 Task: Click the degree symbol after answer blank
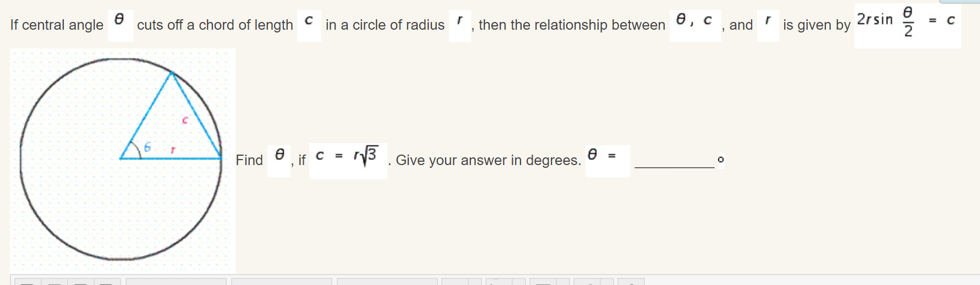click(x=721, y=160)
